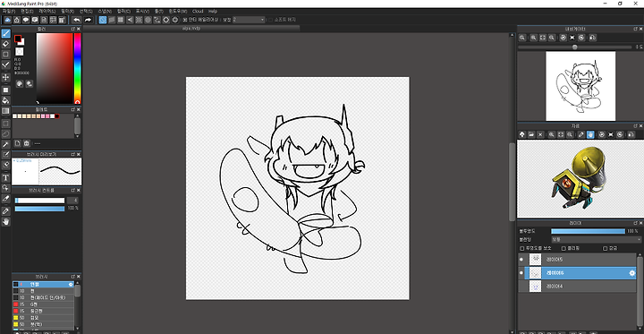This screenshot has height=334, width=644.
Task: Click the transparent color swatch in Color panel
Action: [20, 52]
